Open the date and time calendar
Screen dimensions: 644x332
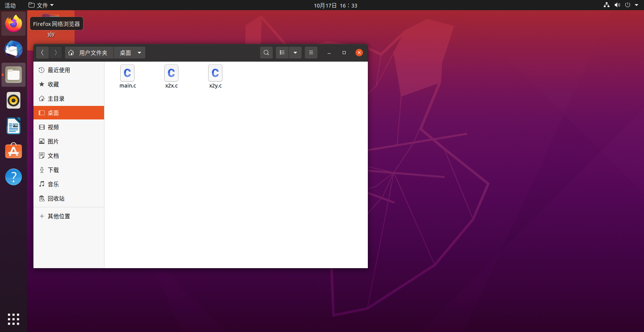[x=336, y=5]
